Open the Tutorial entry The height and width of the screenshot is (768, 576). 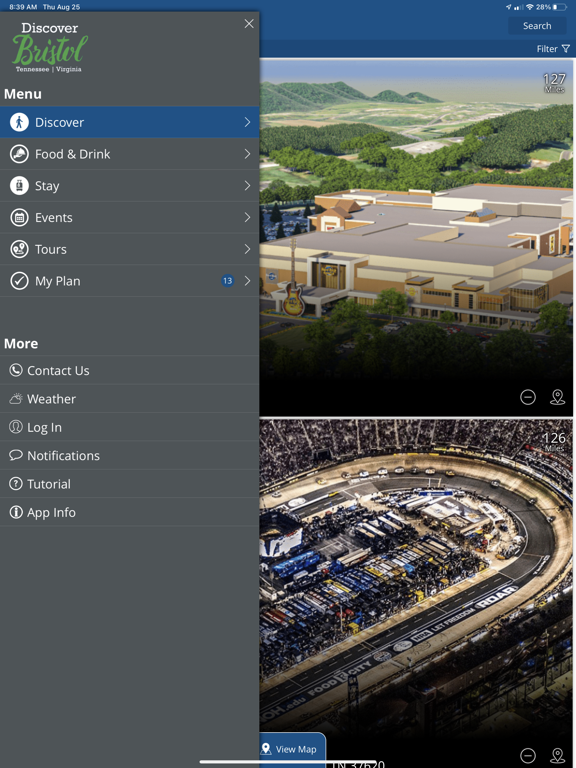pyautogui.click(x=129, y=484)
